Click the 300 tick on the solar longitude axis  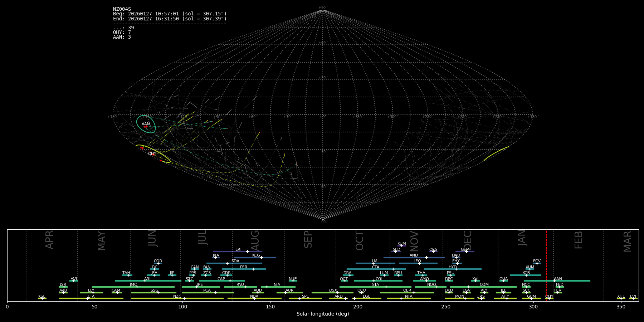coord(533,307)
